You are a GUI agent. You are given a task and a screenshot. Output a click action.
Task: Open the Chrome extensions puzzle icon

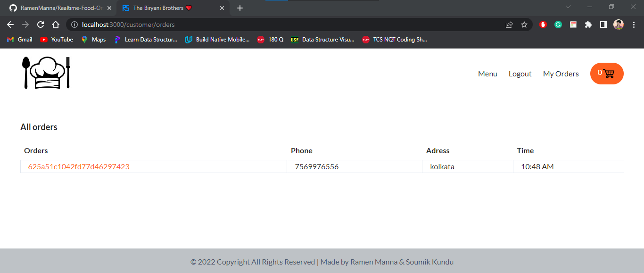pos(588,24)
